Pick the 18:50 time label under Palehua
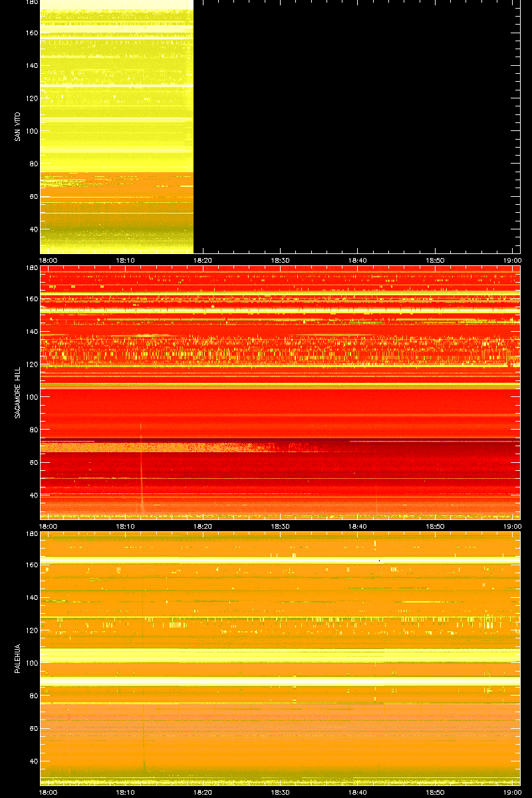Screen dimensions: 532x798 [x=435, y=792]
